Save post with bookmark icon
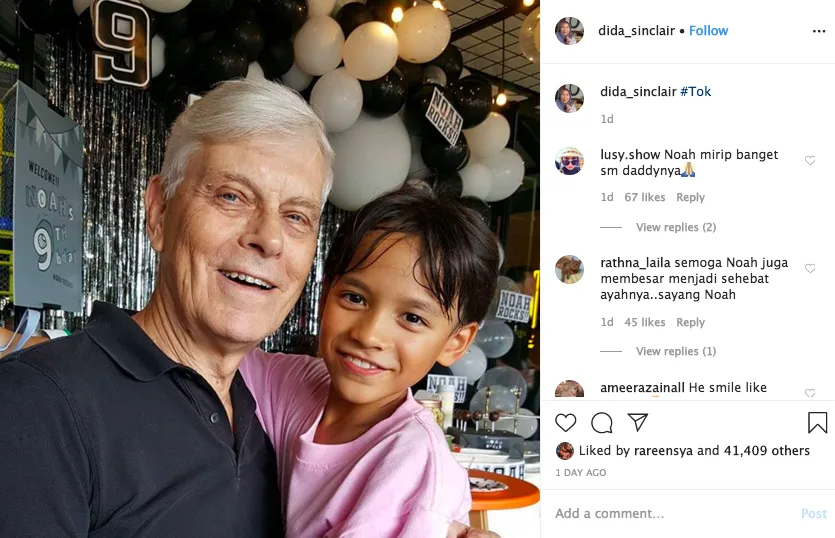835x538 pixels. tap(817, 422)
